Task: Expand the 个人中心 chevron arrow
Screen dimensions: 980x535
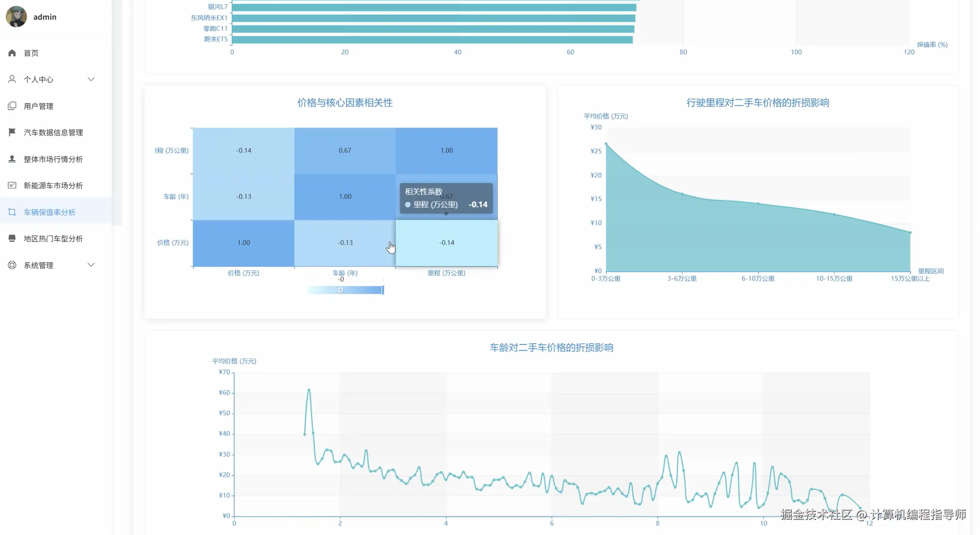Action: click(x=91, y=79)
